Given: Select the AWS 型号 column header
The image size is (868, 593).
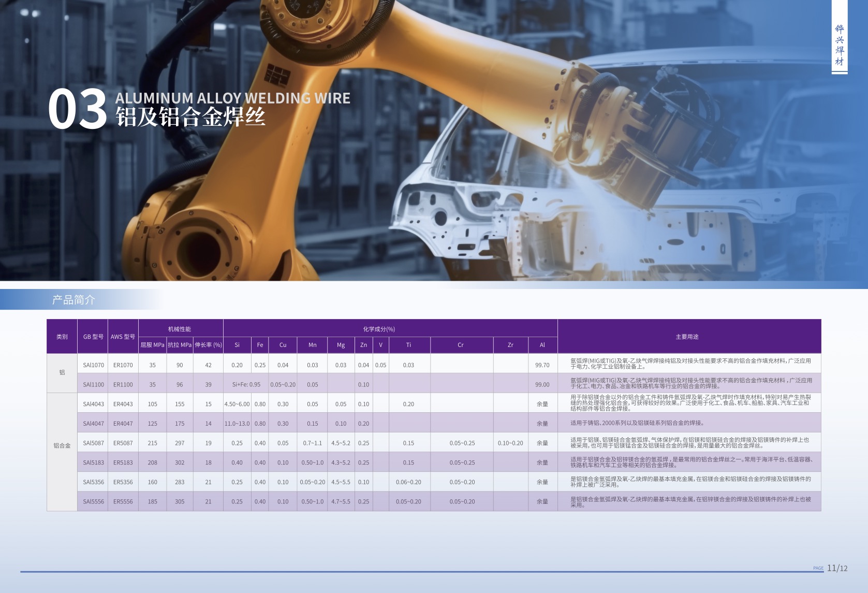Looking at the screenshot, I should coord(123,337).
